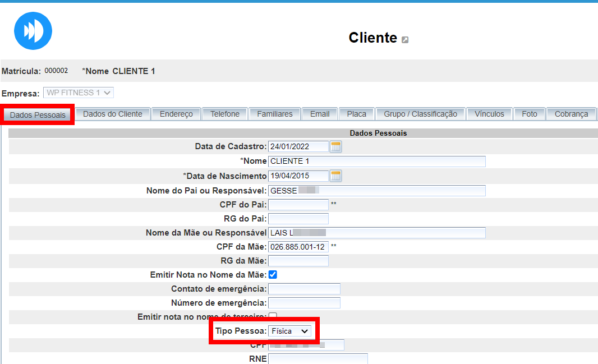Open calendar picker for Data de Cadastro

(336, 147)
